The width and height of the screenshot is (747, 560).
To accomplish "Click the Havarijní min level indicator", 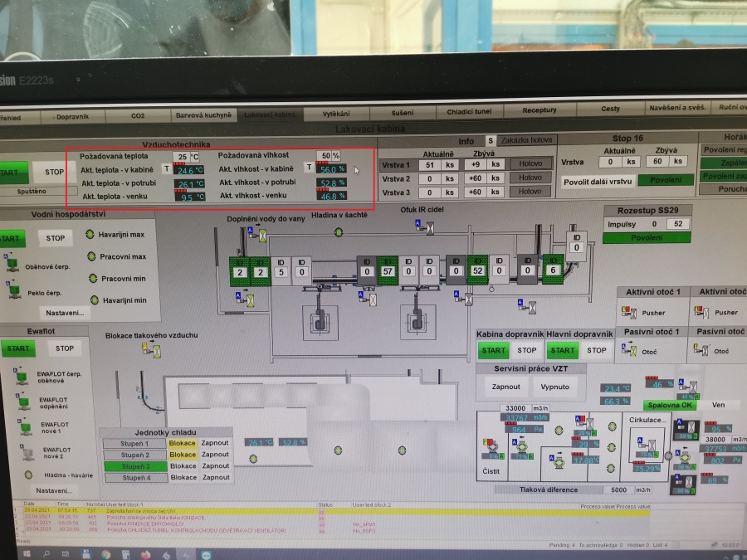I will [95, 300].
